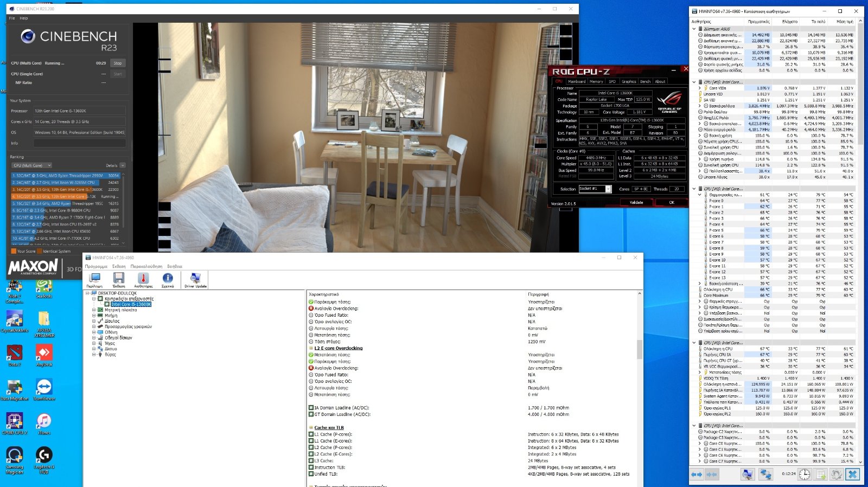Click the shrink-columns inward arrows icon in sensor window
The height and width of the screenshot is (487, 868).
pyautogui.click(x=711, y=474)
